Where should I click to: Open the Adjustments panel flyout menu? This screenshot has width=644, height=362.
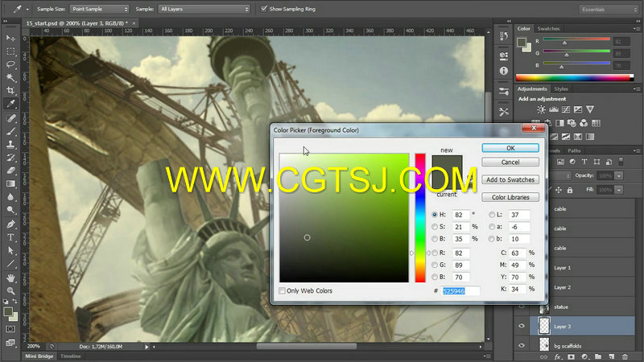635,88
